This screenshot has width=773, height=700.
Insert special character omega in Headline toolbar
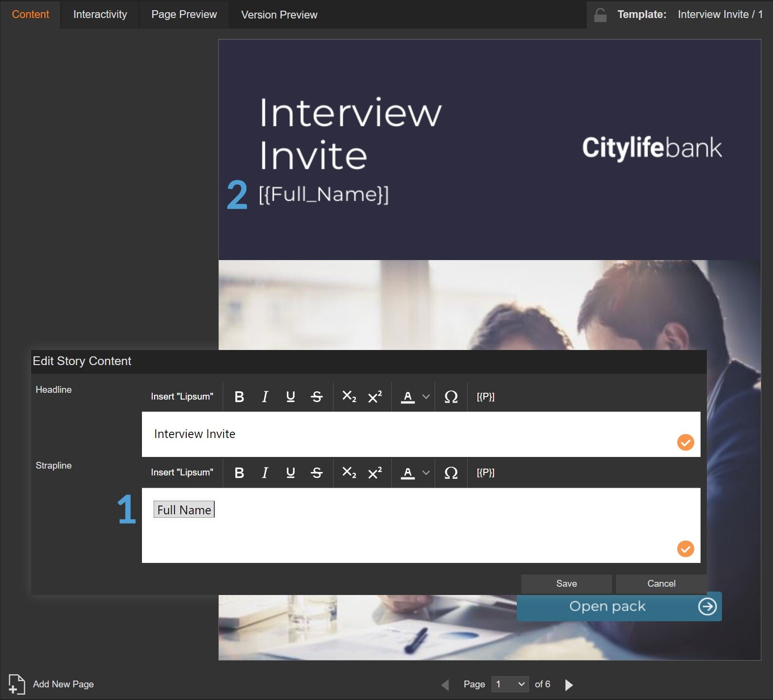(x=451, y=397)
